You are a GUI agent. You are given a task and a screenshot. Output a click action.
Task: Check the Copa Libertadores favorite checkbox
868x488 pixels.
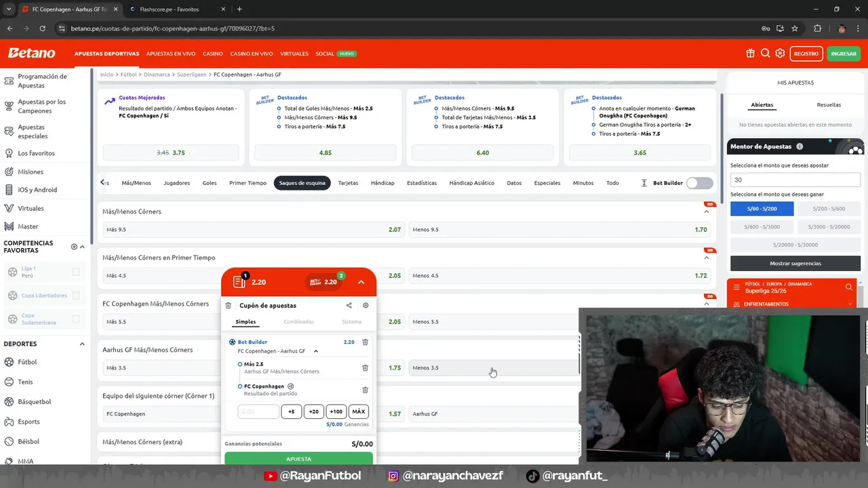76,296
